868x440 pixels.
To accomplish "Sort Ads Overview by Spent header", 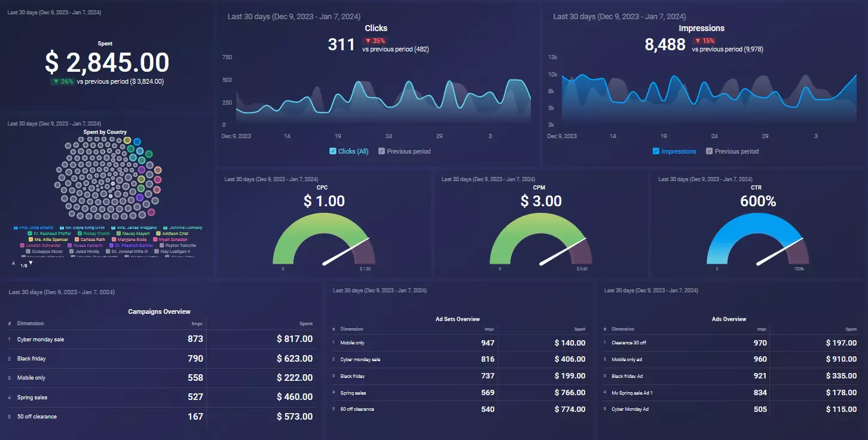I will click(851, 329).
